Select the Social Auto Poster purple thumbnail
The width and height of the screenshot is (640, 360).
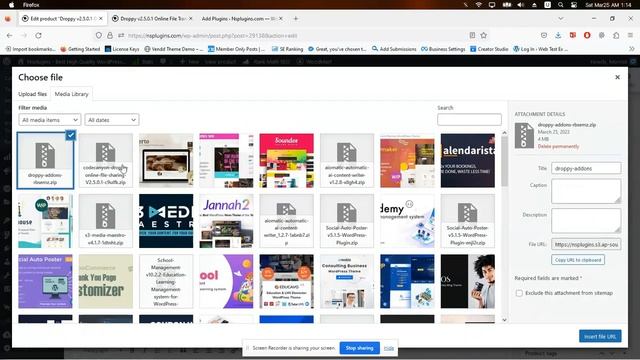click(45, 281)
